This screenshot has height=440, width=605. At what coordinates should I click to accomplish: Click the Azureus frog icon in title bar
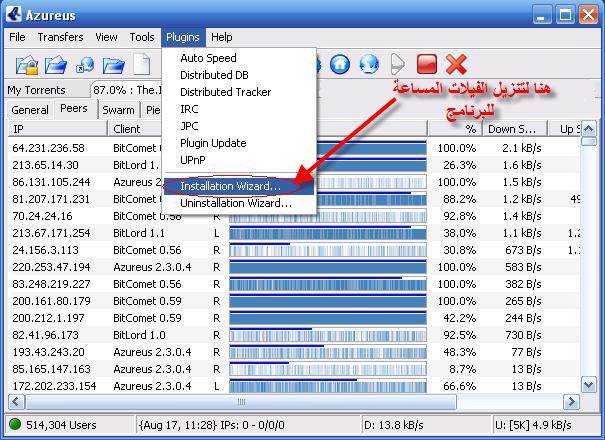tap(14, 14)
